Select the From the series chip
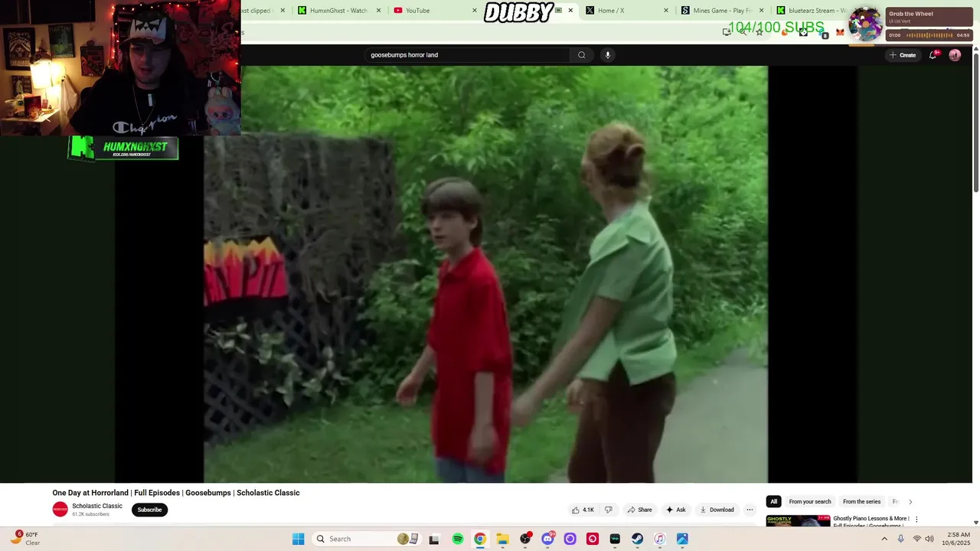980x551 pixels. [861, 502]
